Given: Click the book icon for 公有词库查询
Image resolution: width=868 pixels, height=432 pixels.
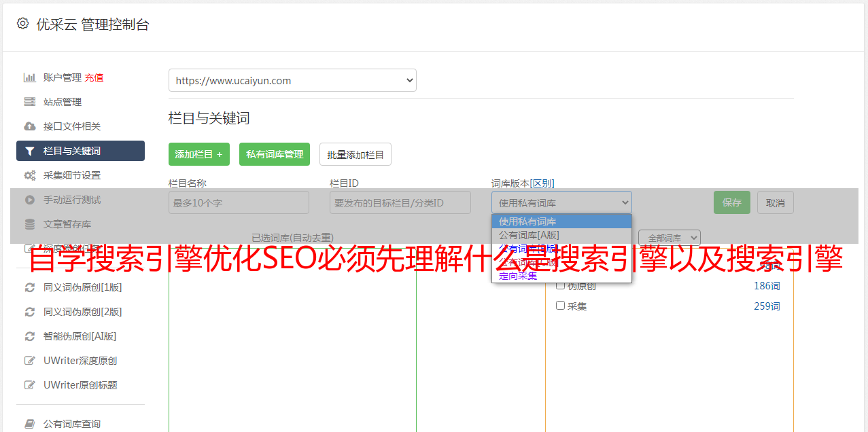Looking at the screenshot, I should pyautogui.click(x=29, y=424).
